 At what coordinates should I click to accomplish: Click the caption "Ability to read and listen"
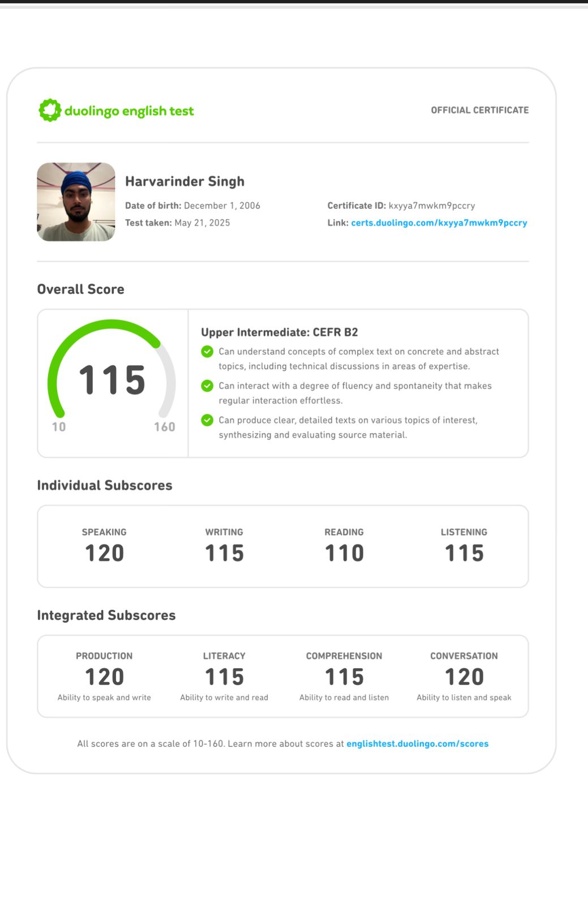[344, 698]
